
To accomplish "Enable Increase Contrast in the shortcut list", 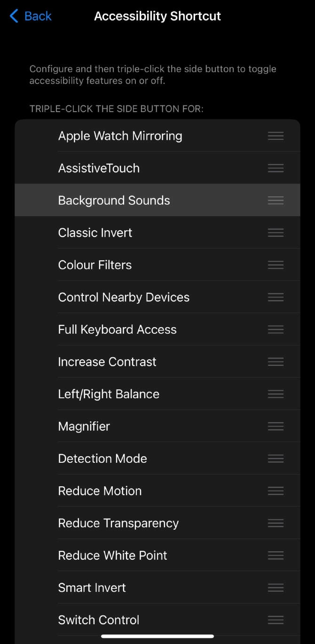I will coord(107,362).
